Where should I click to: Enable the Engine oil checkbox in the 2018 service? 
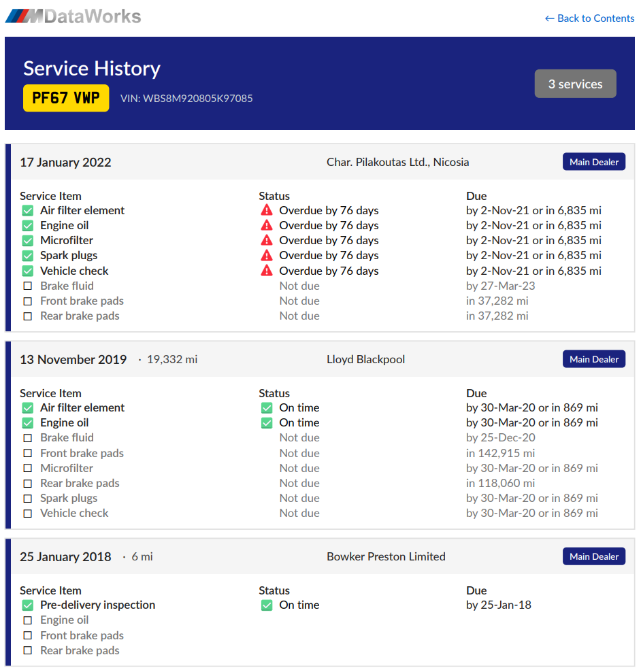[28, 620]
